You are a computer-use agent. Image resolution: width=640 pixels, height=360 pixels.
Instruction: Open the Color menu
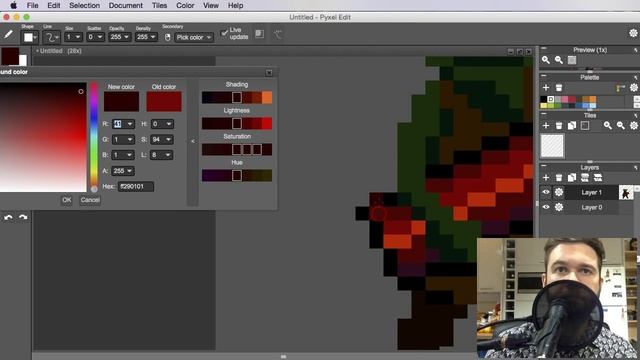click(x=185, y=5)
